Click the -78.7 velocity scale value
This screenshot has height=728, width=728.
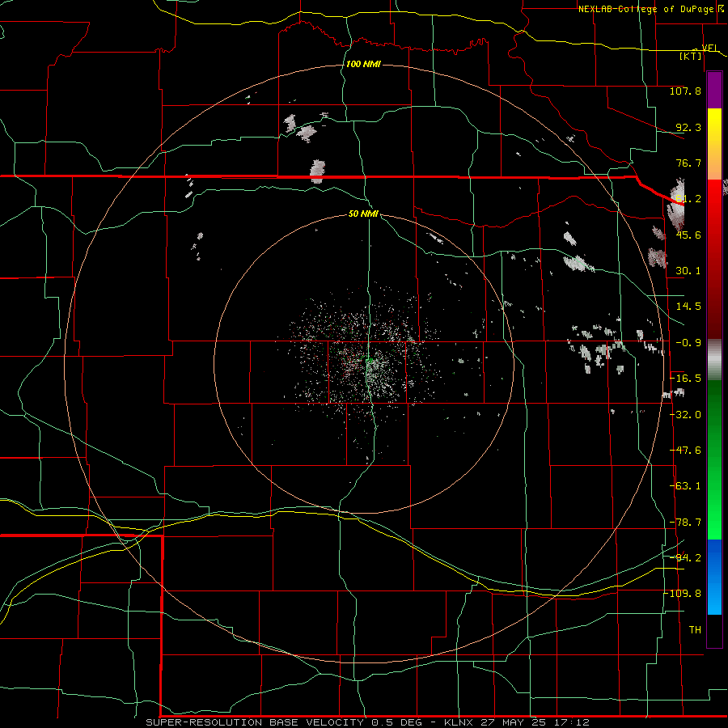point(685,523)
